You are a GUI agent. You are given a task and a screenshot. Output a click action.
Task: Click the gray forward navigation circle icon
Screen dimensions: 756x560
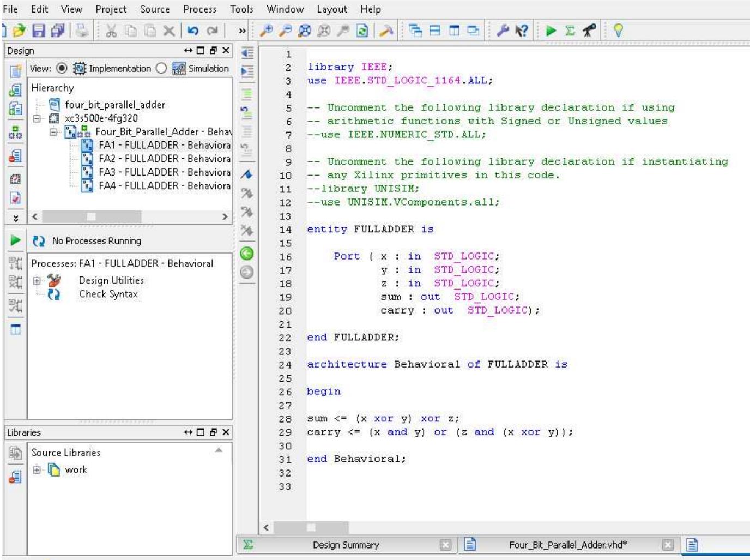point(247,272)
